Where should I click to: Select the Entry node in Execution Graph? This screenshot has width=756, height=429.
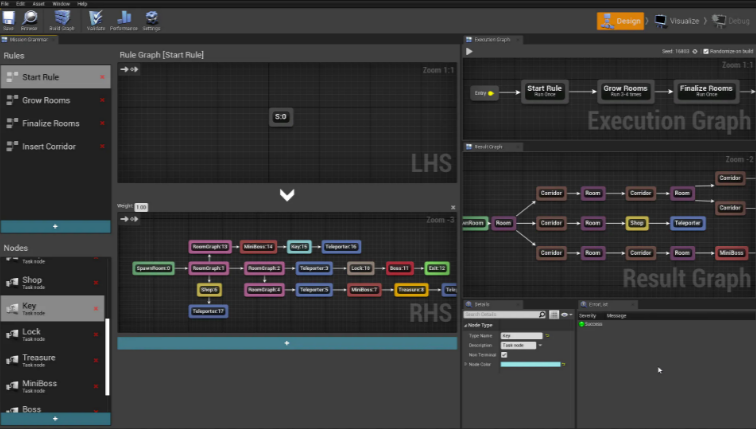pos(484,93)
